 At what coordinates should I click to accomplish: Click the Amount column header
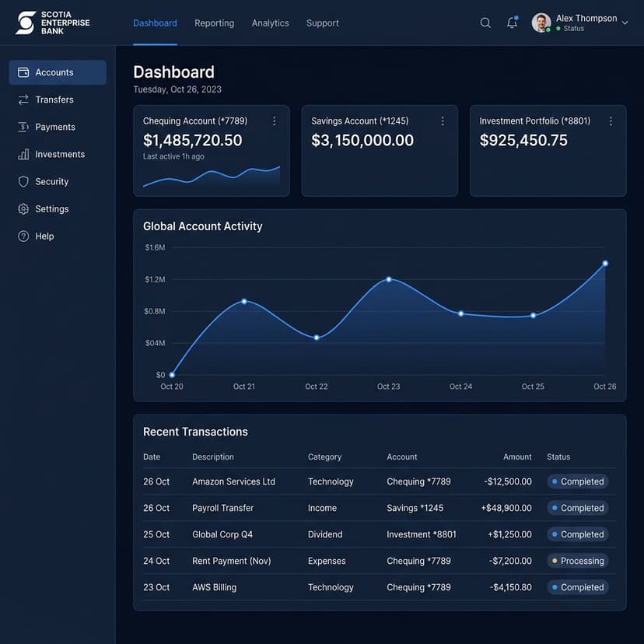tap(517, 457)
